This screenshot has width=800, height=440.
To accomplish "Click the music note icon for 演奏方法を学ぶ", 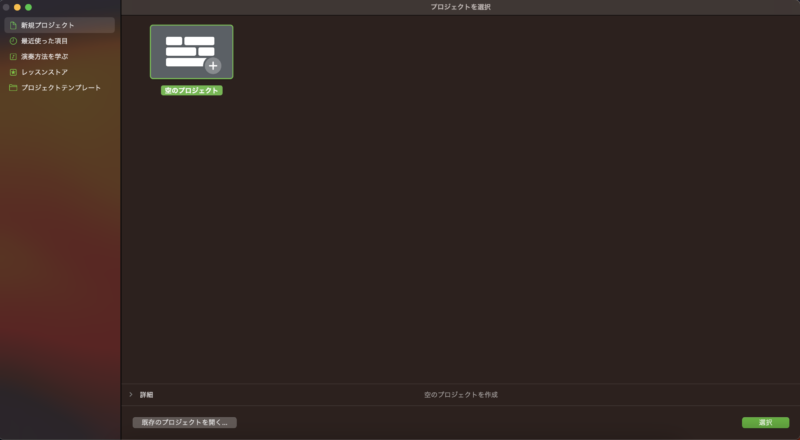I will pos(13,57).
